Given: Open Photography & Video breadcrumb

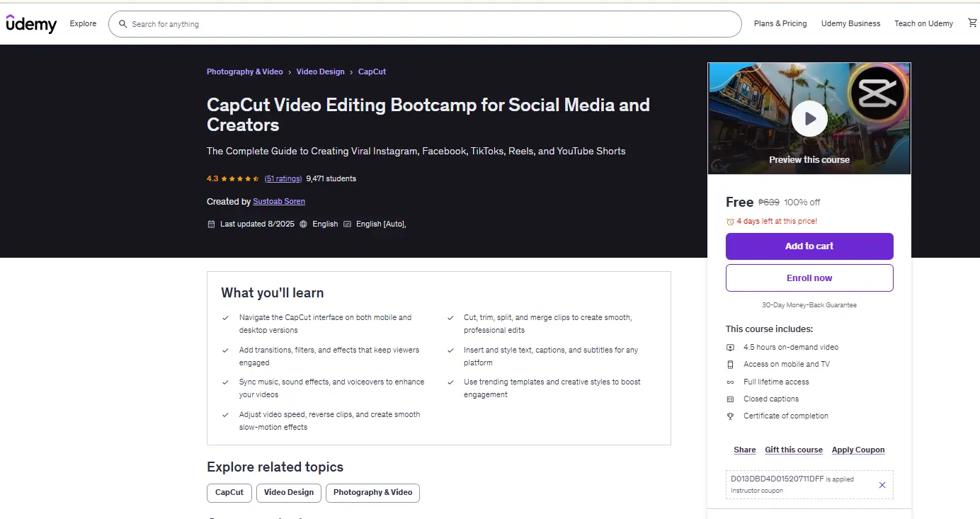Looking at the screenshot, I should 244,72.
